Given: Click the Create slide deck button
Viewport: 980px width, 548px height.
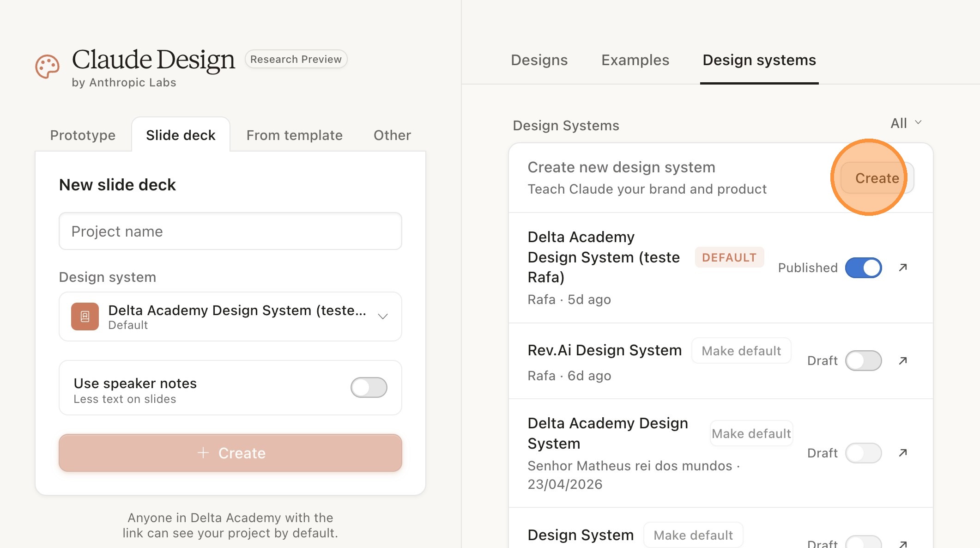Looking at the screenshot, I should [230, 453].
